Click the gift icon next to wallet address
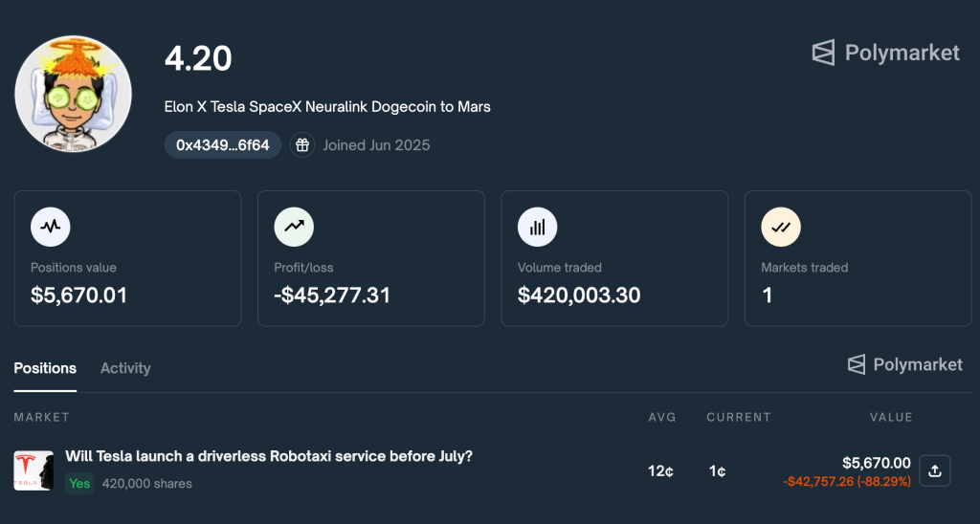Viewport: 980px width, 524px height. [x=301, y=145]
